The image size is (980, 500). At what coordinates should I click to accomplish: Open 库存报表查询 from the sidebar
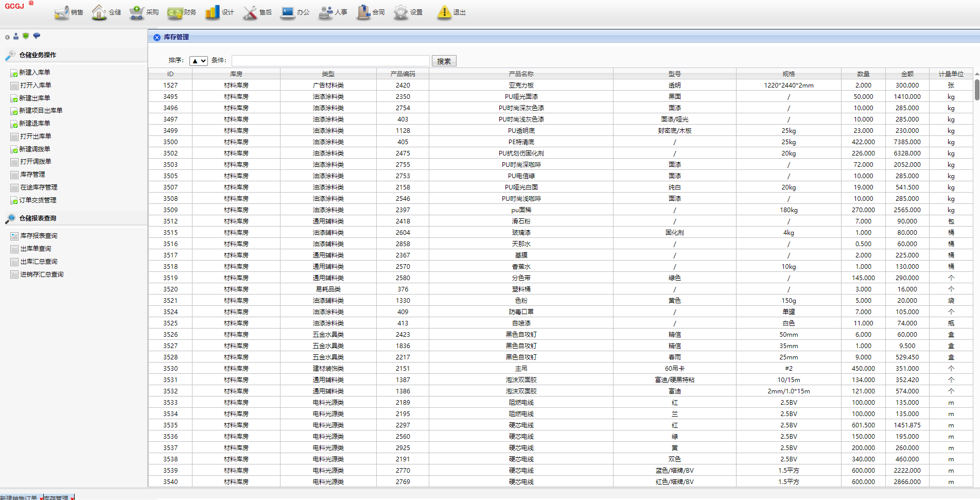click(39, 236)
